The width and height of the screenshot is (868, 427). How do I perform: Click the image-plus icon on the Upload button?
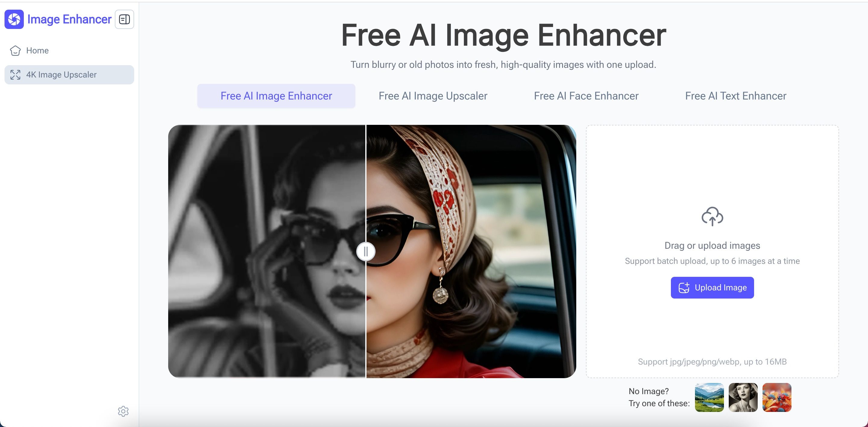click(684, 287)
